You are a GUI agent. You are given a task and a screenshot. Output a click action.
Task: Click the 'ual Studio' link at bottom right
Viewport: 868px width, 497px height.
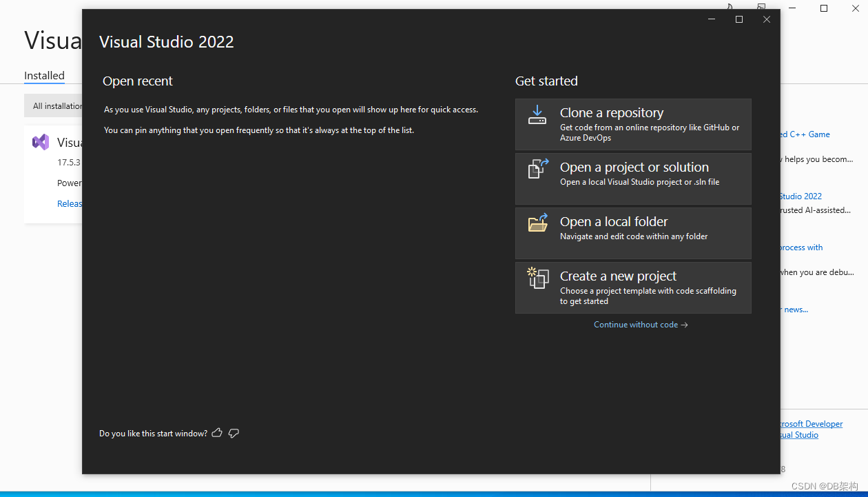[800, 435]
